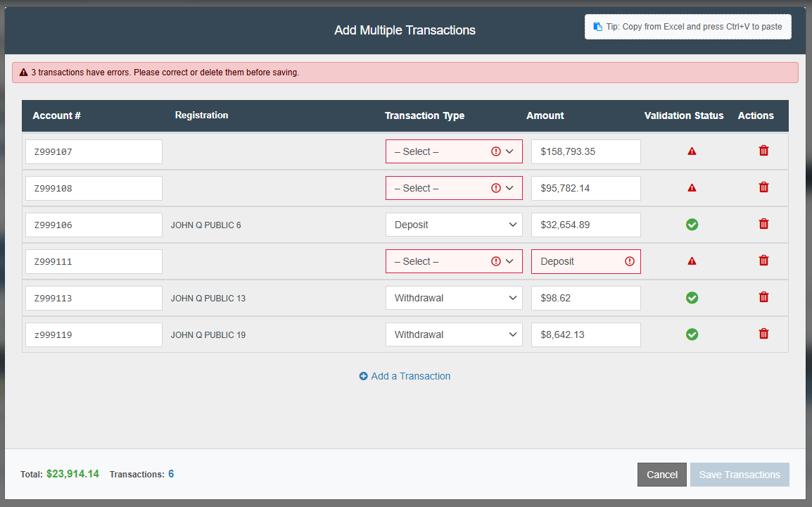Image resolution: width=812 pixels, height=507 pixels.
Task: Edit the $32,654.89 amount field
Action: click(585, 225)
